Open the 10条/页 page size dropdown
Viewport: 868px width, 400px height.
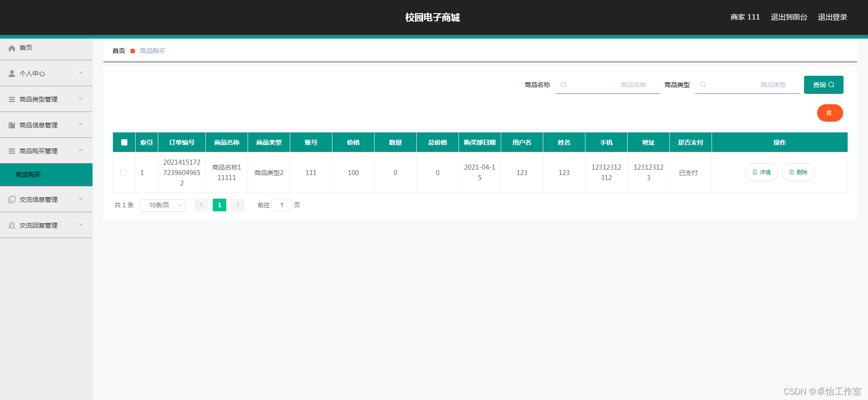(163, 205)
